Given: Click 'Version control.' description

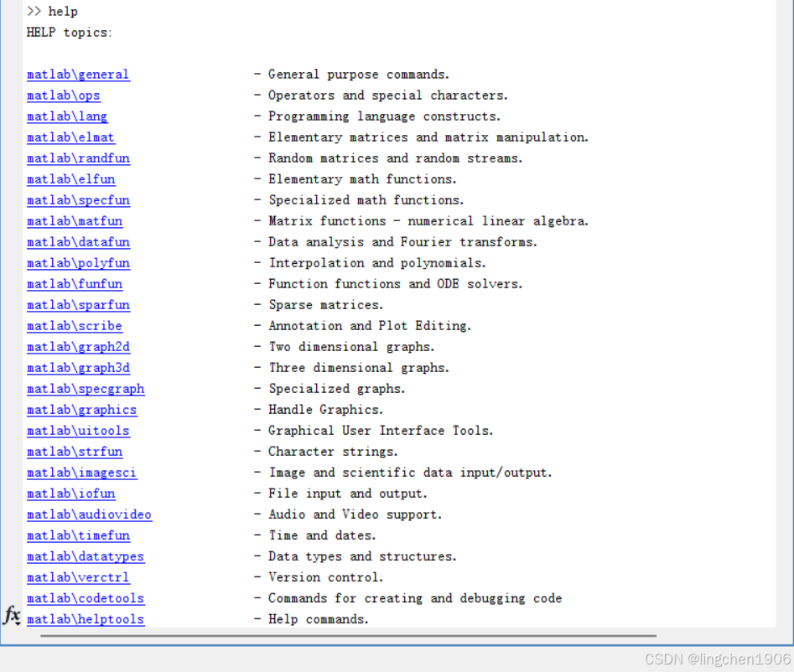Looking at the screenshot, I should pos(325,577).
